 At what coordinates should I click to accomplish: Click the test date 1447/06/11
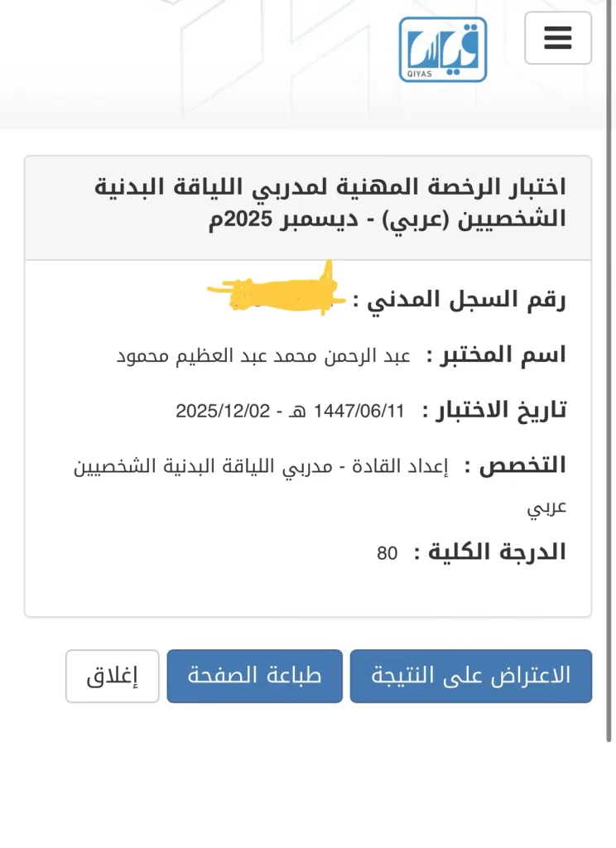click(x=359, y=411)
